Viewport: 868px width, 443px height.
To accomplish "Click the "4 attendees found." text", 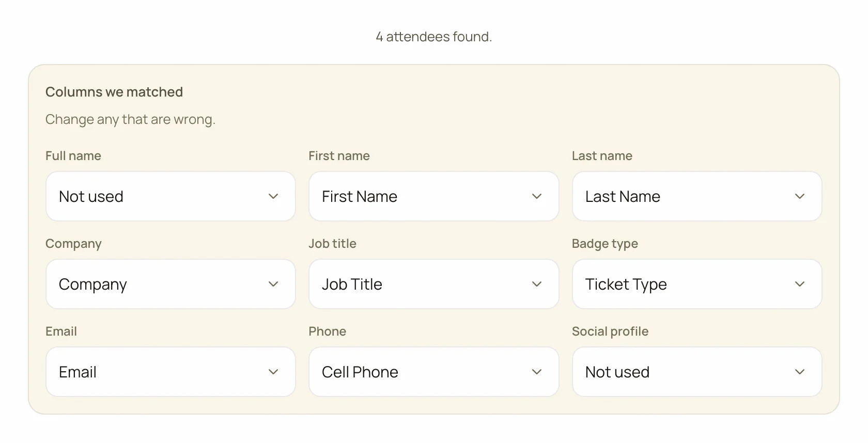I will pos(434,37).
